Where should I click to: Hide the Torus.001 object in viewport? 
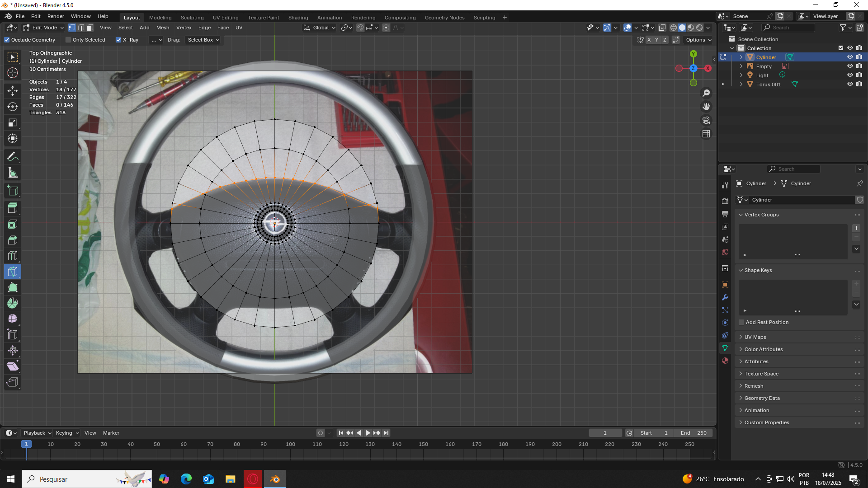click(x=849, y=84)
